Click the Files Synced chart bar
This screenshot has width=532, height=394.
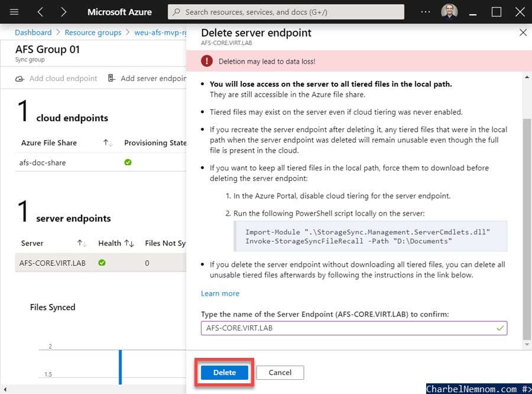click(120, 367)
